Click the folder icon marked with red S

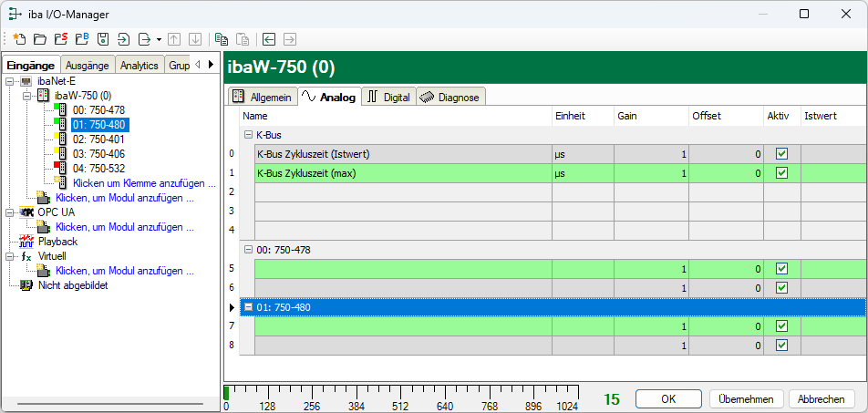[60, 39]
